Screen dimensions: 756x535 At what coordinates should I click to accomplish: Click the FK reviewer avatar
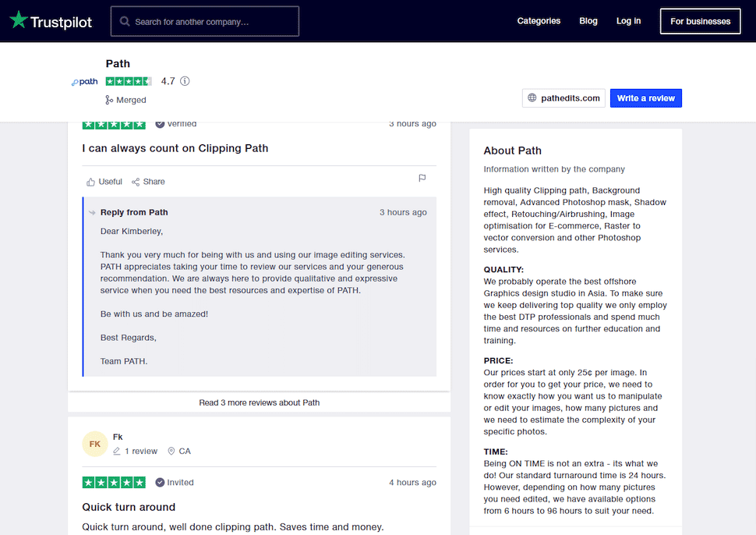94,444
